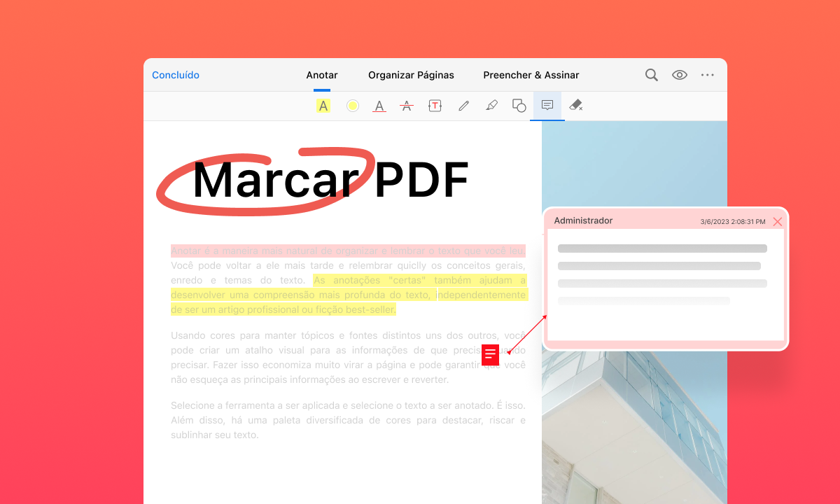Select the text box tool
The width and height of the screenshot is (840, 504).
pos(435,106)
